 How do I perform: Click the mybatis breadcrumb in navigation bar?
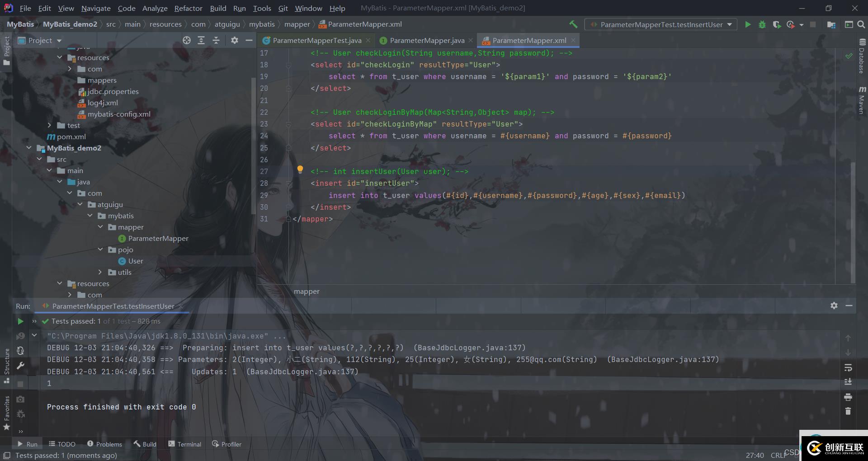tap(262, 24)
